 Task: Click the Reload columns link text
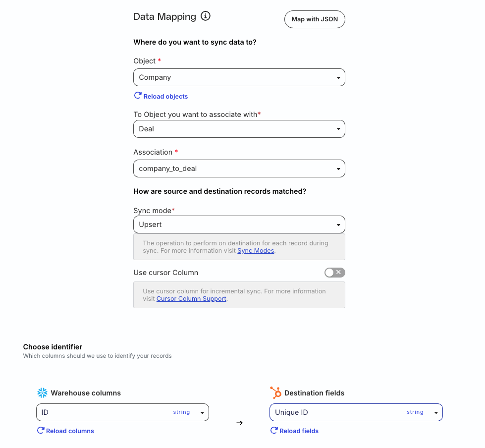[x=70, y=431]
